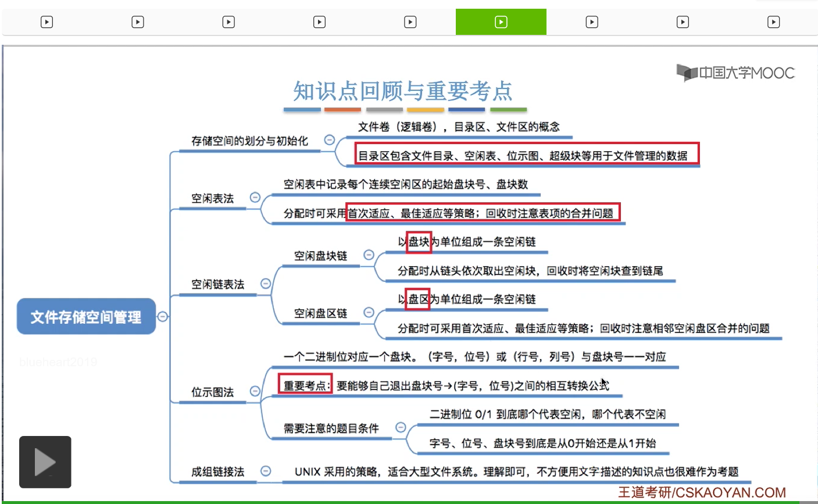Collapse the 空闲表法 branch toggle
Viewport: 818px width, 504px height.
pyautogui.click(x=255, y=198)
